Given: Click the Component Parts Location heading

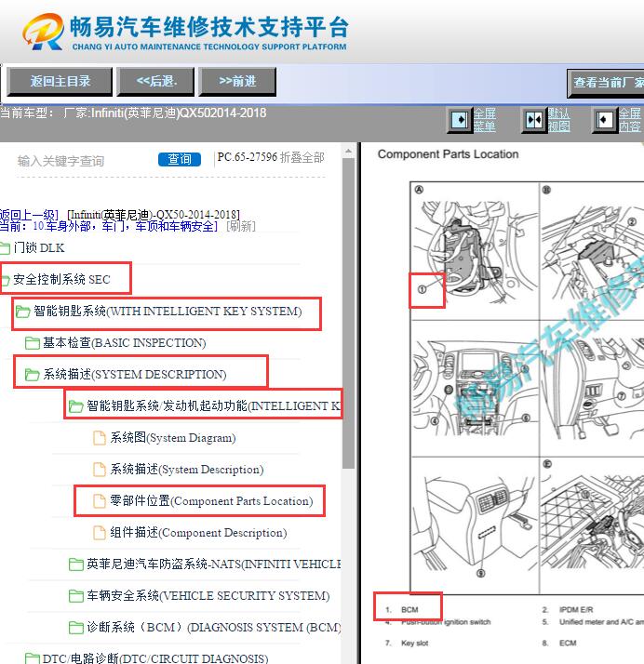Looking at the screenshot, I should [449, 154].
